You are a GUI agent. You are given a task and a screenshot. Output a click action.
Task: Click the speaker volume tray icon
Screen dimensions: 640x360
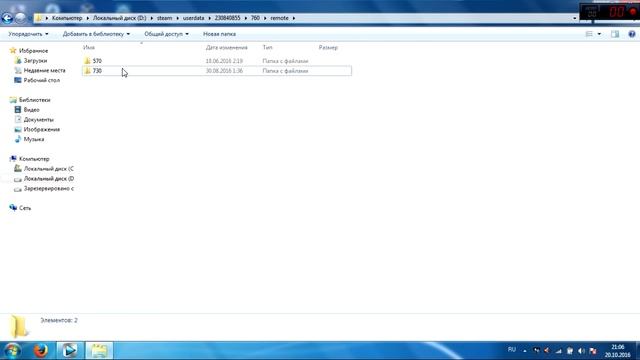[x=581, y=351]
